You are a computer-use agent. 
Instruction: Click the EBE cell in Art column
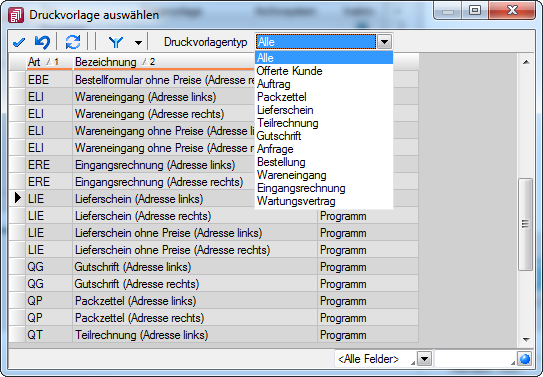tap(49, 80)
